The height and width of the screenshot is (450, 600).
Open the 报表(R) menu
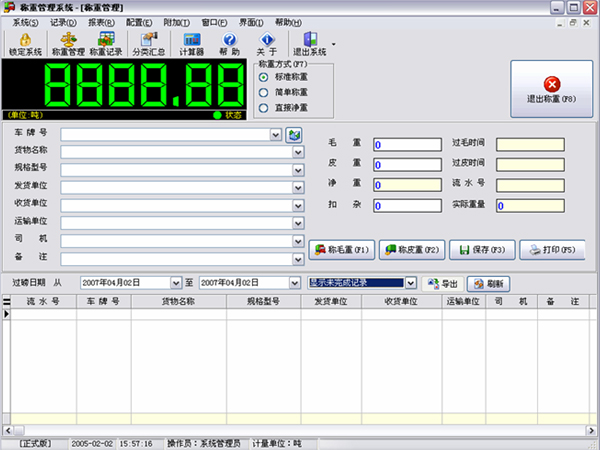click(98, 21)
